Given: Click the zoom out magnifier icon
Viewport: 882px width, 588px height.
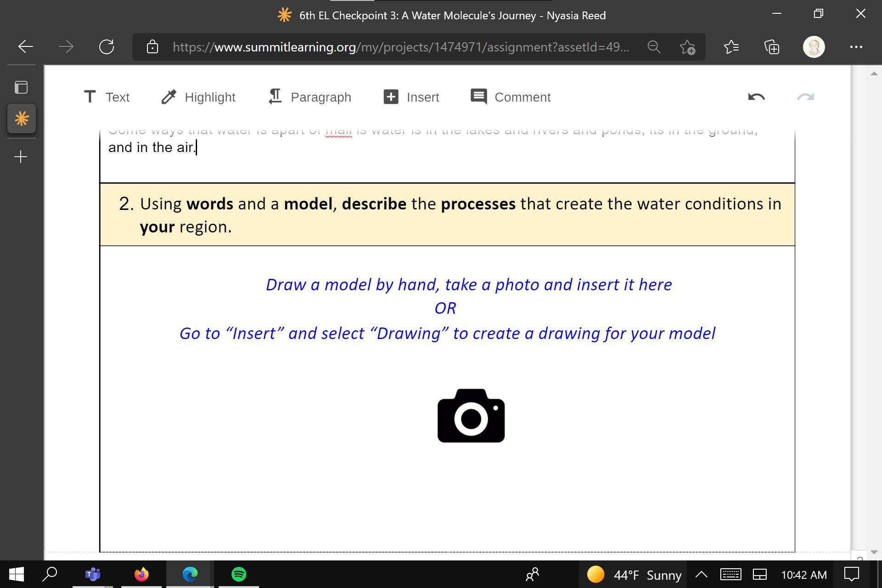Looking at the screenshot, I should pos(654,47).
